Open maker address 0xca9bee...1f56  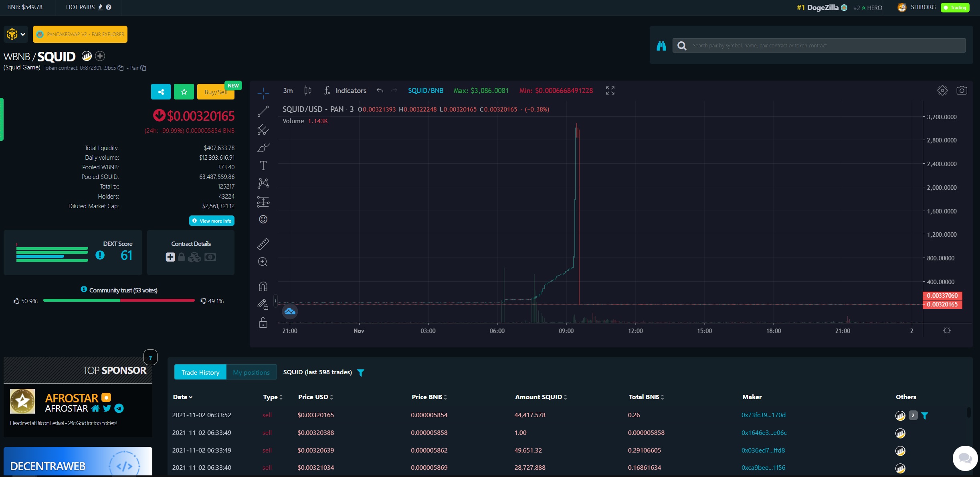(x=763, y=467)
